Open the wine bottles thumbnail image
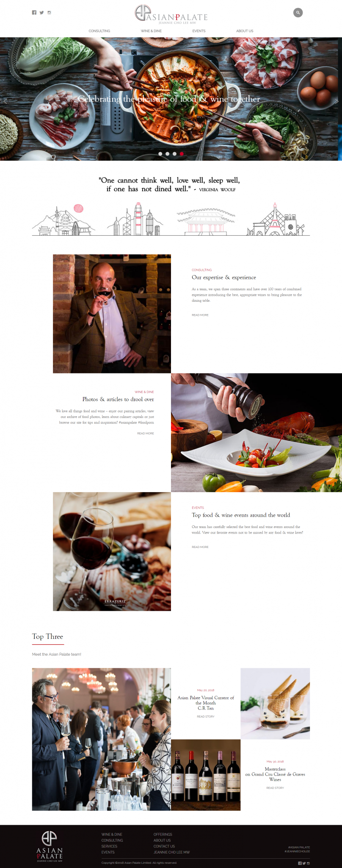342x868 pixels. click(206, 775)
